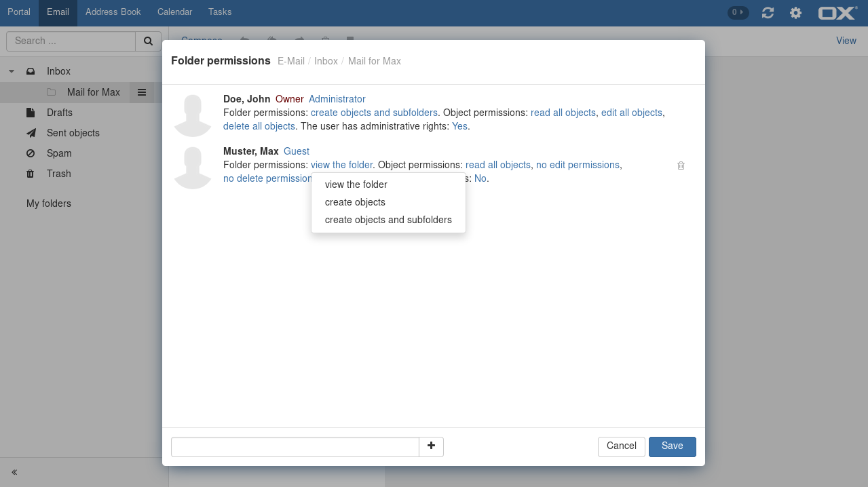Open folder actions menu for Mail for Max
Viewport: 868px width, 487px height.
(x=142, y=92)
